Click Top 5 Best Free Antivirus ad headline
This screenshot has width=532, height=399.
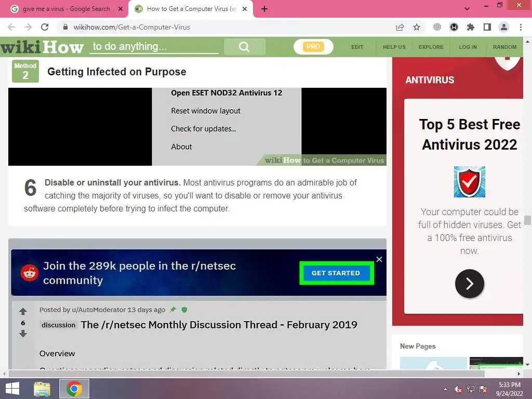[470, 135]
